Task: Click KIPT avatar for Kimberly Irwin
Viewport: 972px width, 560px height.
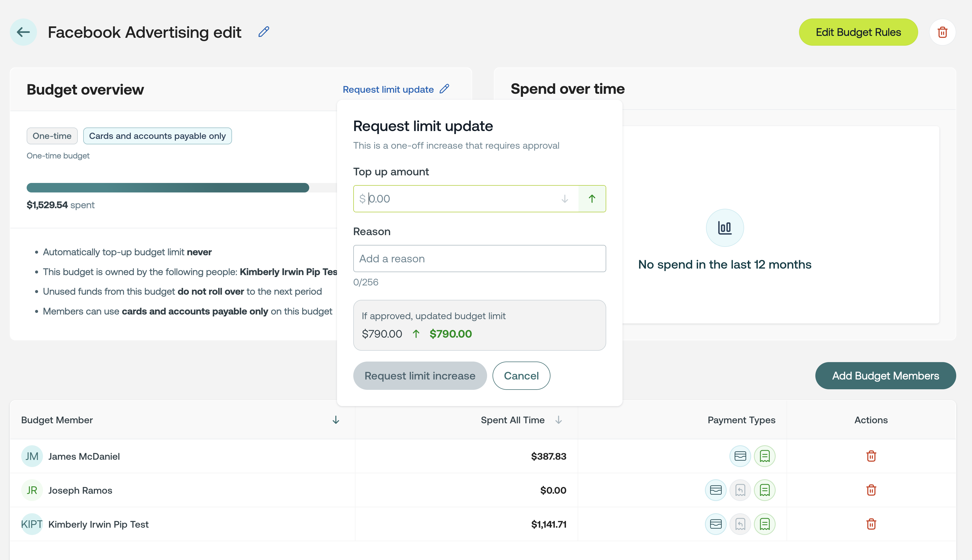Action: pos(32,524)
